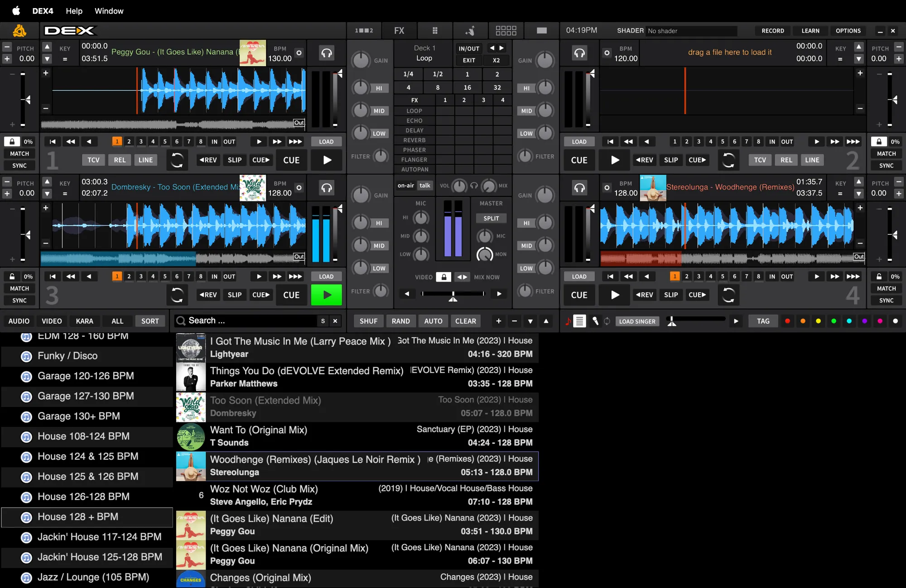Click the turntable scratch icon in top bar
Image resolution: width=906 pixels, height=588 pixels.
tap(470, 31)
